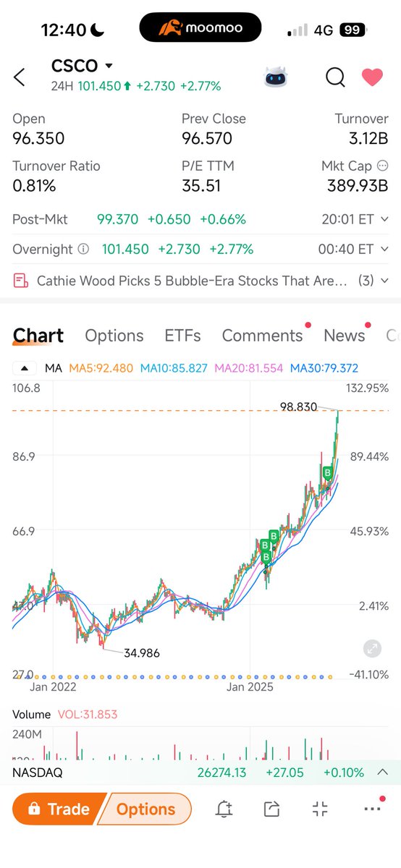Tap the Volume indicator label
The height and width of the screenshot is (868, 401).
tap(31, 714)
